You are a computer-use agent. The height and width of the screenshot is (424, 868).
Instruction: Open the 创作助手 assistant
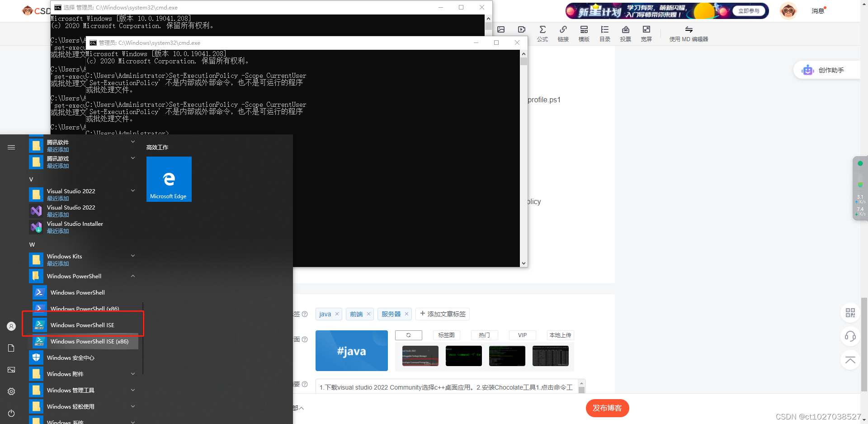pyautogui.click(x=826, y=70)
